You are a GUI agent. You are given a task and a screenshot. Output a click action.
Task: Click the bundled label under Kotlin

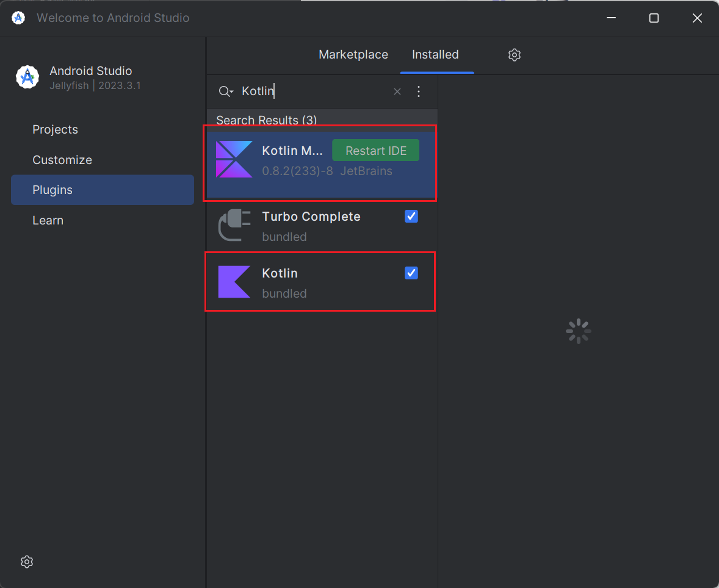pos(284,294)
